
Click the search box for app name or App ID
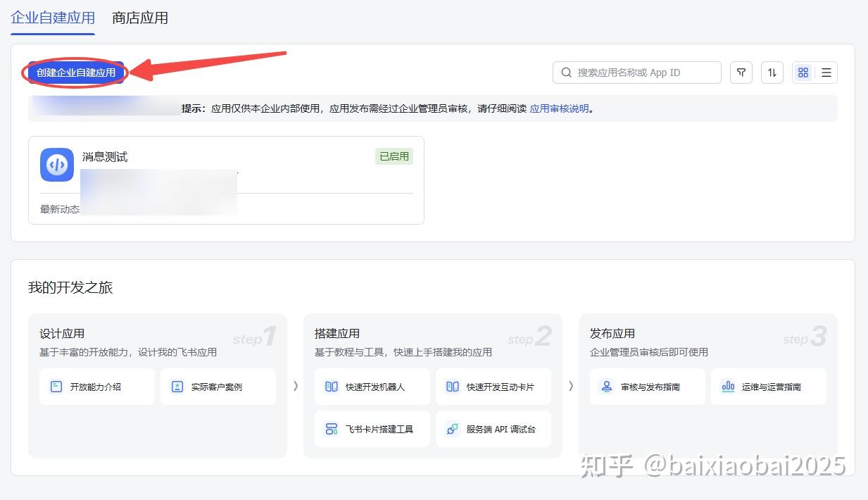click(x=637, y=73)
